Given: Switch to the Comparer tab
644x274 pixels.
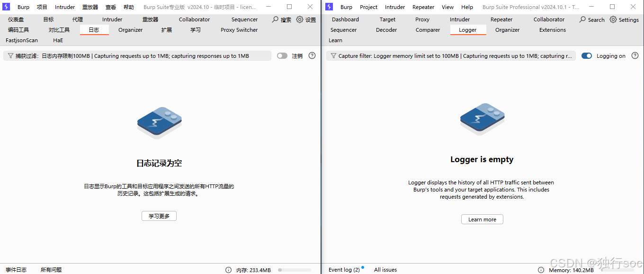Looking at the screenshot, I should point(428,30).
